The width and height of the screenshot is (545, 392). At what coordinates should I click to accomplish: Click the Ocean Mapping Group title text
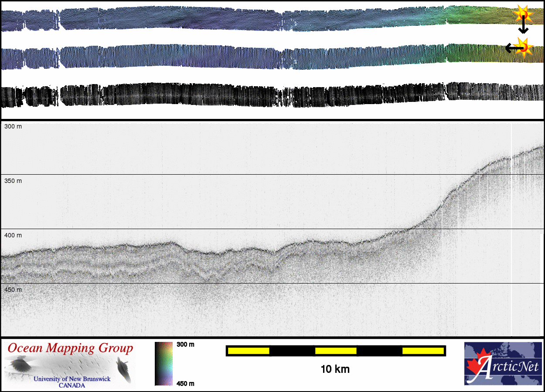click(x=70, y=348)
